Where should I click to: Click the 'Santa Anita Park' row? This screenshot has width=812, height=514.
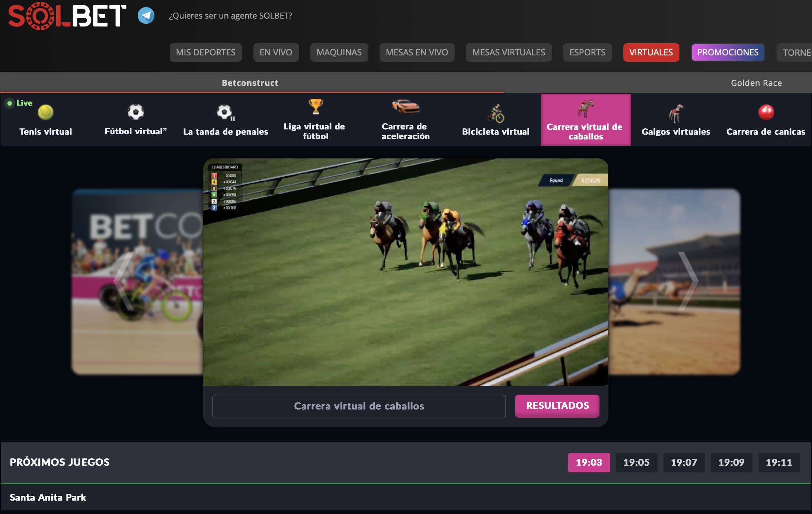406,497
